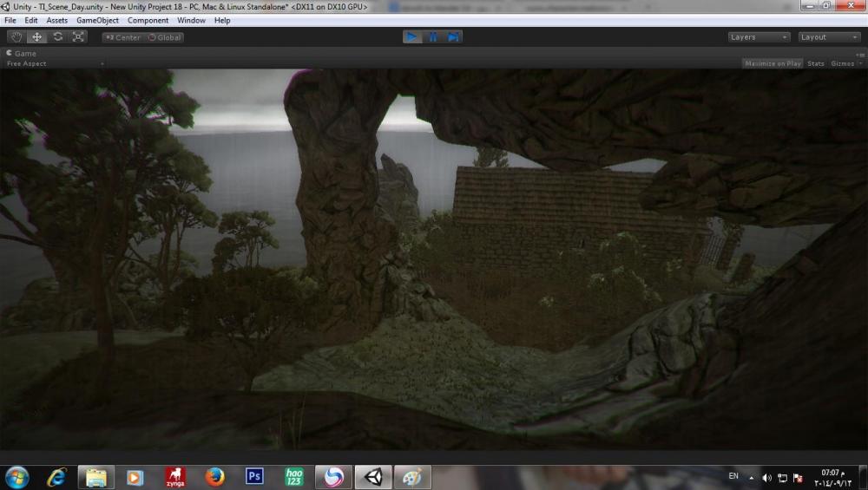Click the network tray icon

click(x=782, y=478)
